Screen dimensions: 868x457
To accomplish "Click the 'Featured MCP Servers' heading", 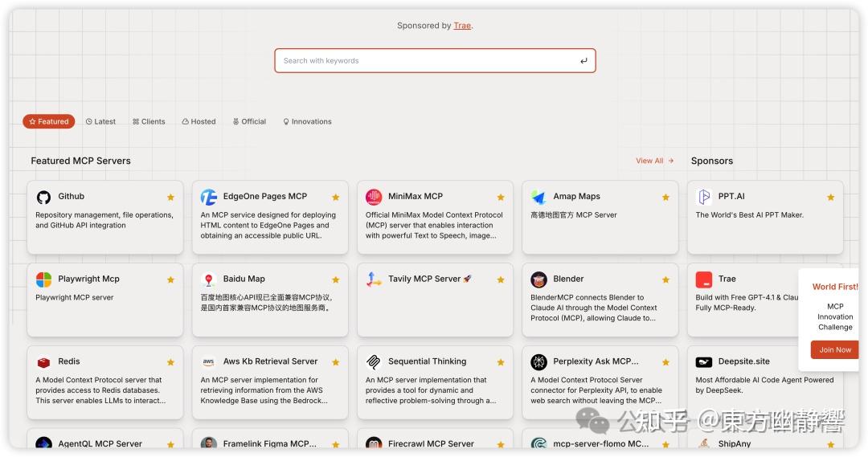I will [x=81, y=161].
